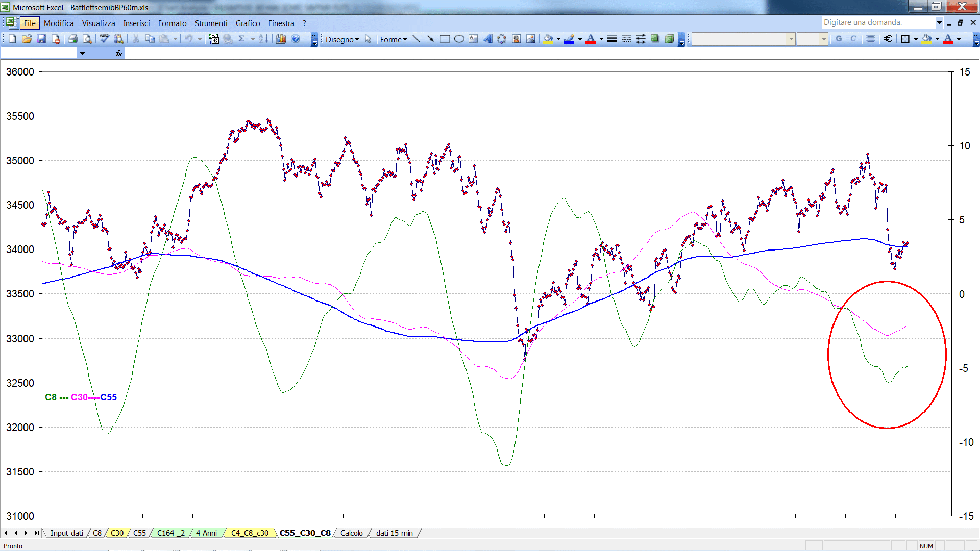
Task: Choose the arrow style icon
Action: pyautogui.click(x=641, y=39)
